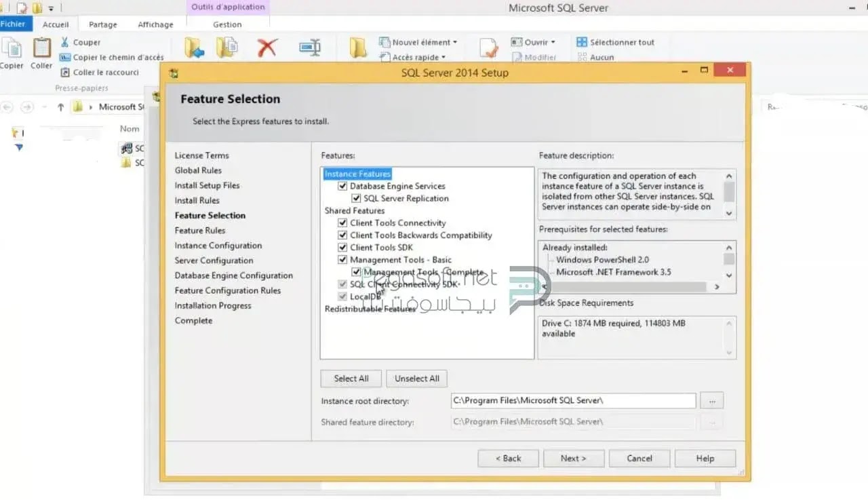Viewport: 868px width, 500px height.
Task: Click the Déplacer vers folder-arrow icon
Action: [194, 47]
